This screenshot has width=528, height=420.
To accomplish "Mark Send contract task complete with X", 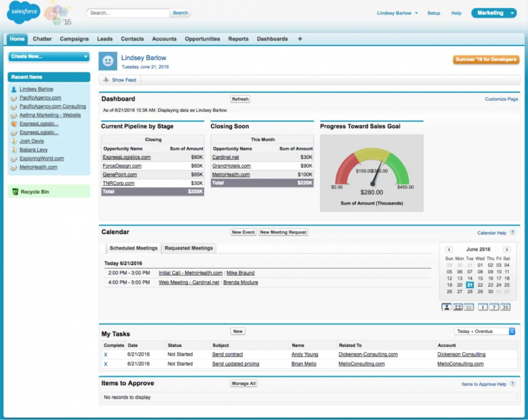I will pos(106,355).
